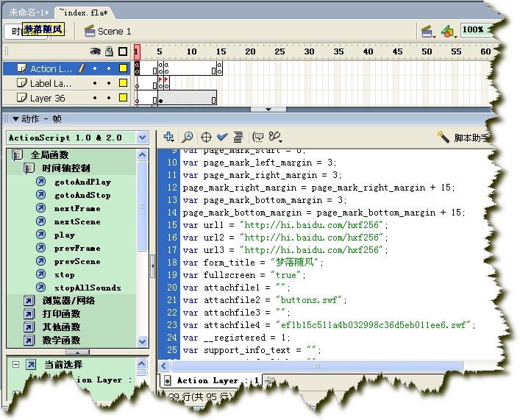Click the add new script item plus icon
Screen dimensions: 520x420
(169, 137)
